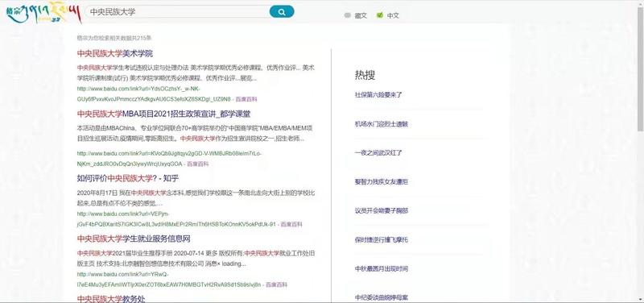Click the 热搜 heading
The image size is (644, 303).
365,75
